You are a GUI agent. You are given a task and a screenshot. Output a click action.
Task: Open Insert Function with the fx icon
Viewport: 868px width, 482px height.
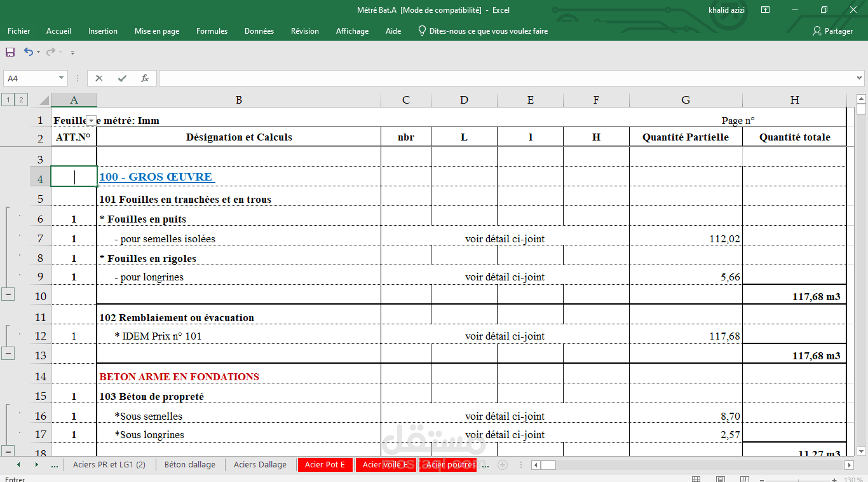pyautogui.click(x=145, y=78)
